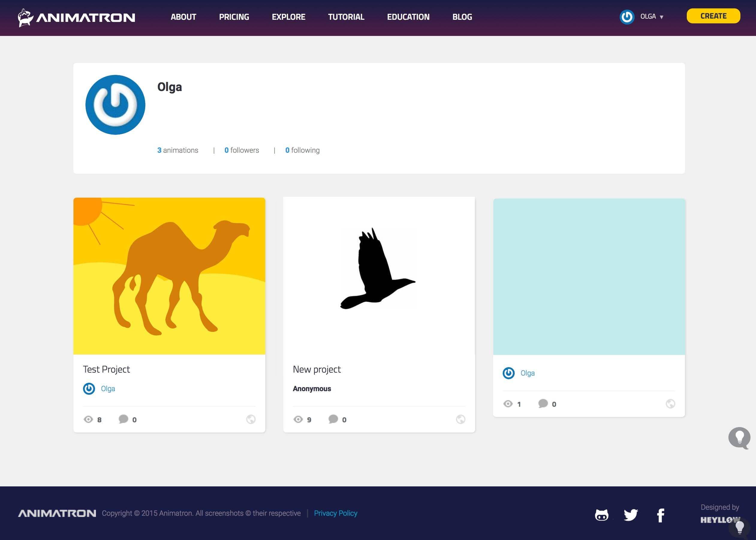
Task: Click the Anonymous author label
Action: pos(312,389)
